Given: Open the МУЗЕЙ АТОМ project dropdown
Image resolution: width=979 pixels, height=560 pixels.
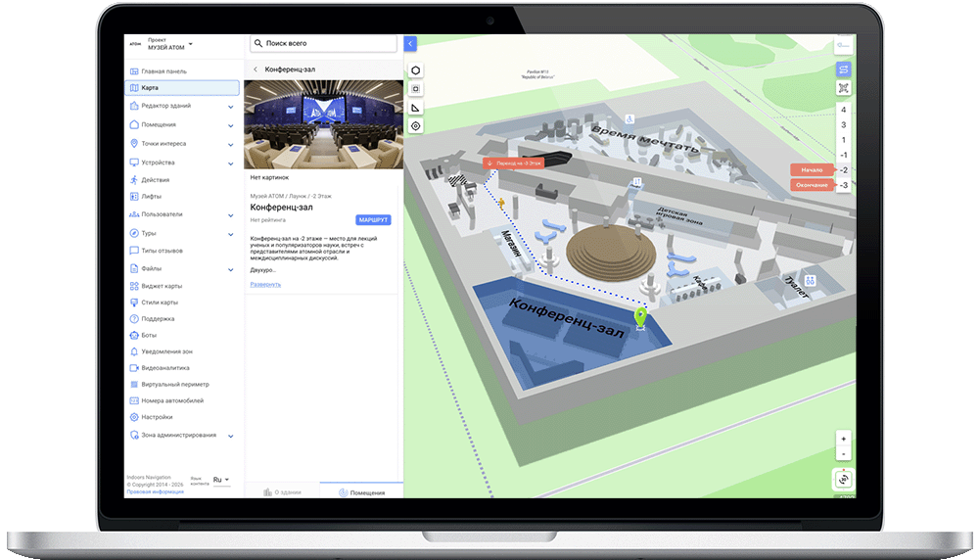Looking at the screenshot, I should pos(191,44).
